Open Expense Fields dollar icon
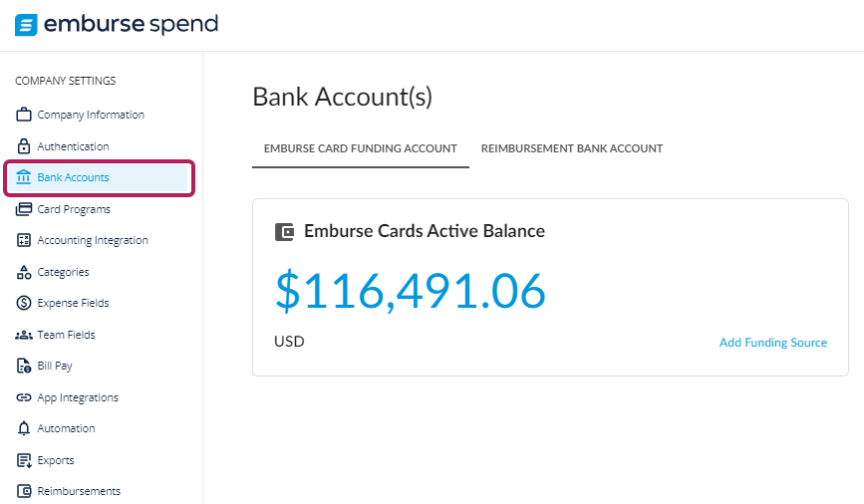Image resolution: width=864 pixels, height=504 pixels. tap(24, 303)
